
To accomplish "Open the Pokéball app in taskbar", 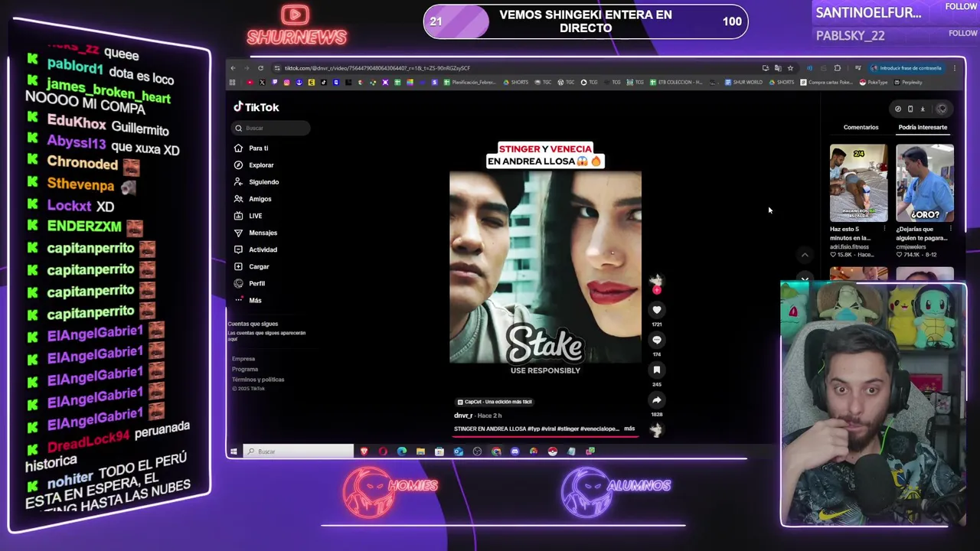I will click(553, 452).
